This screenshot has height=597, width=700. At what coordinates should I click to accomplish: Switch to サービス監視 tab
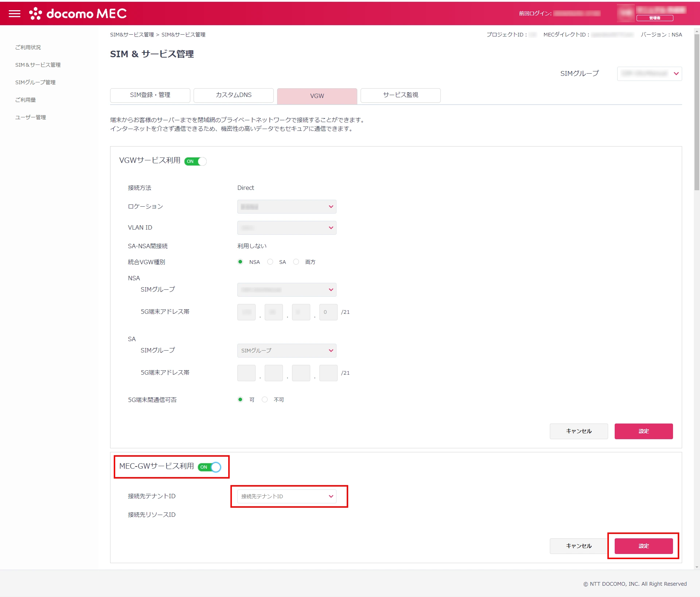tap(400, 95)
